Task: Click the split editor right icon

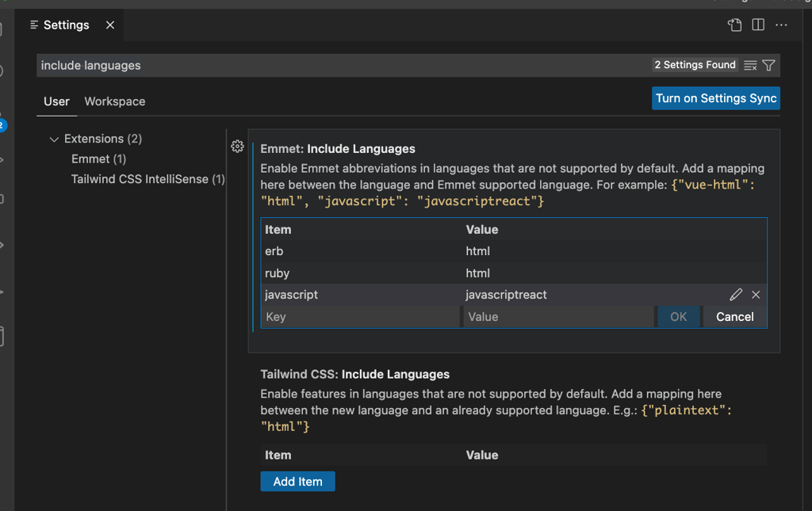Action: (x=758, y=25)
